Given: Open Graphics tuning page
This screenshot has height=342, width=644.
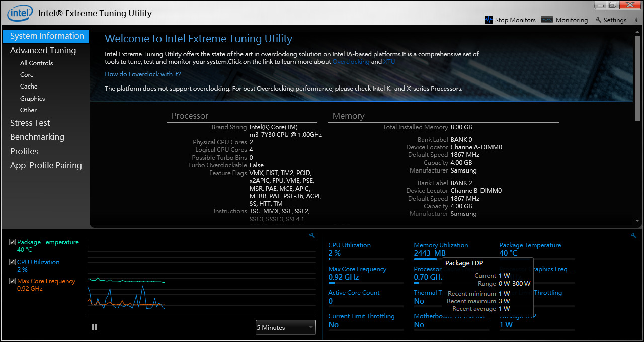Looking at the screenshot, I should 32,99.
